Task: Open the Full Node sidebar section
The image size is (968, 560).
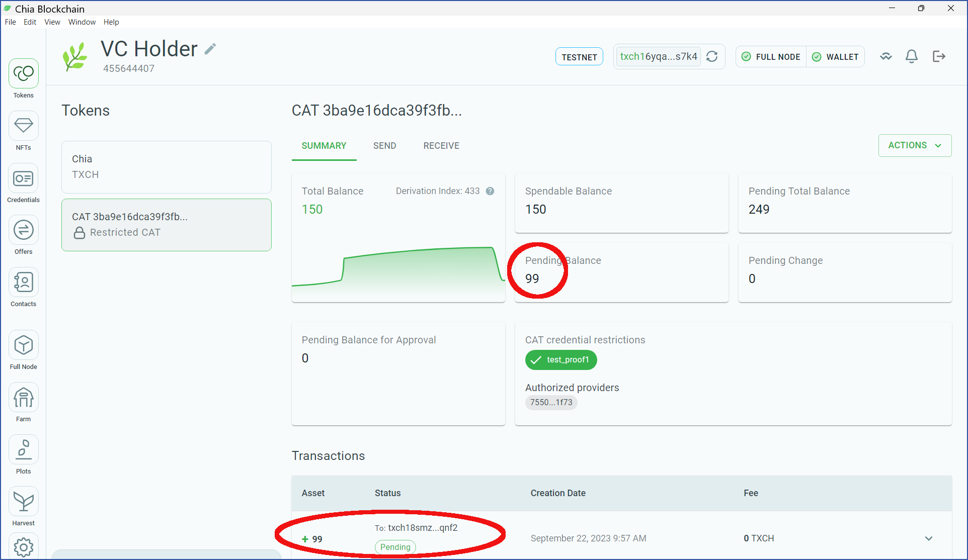Action: pos(24,350)
